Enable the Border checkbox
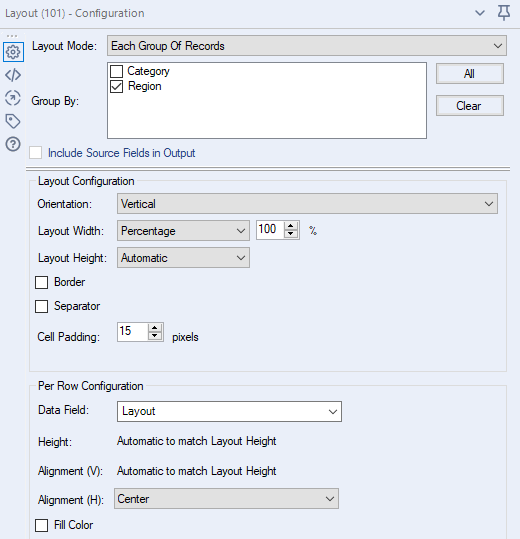This screenshot has width=520, height=539. tap(42, 283)
